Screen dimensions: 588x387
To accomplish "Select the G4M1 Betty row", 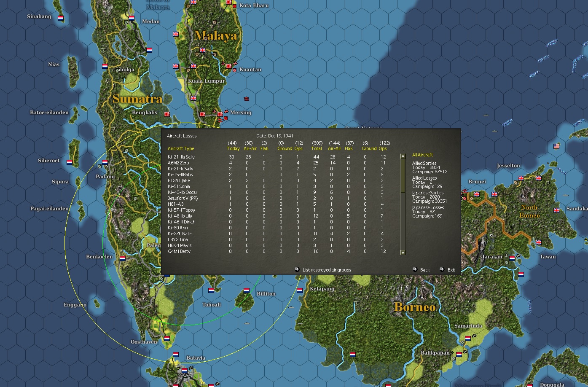I will [277, 251].
